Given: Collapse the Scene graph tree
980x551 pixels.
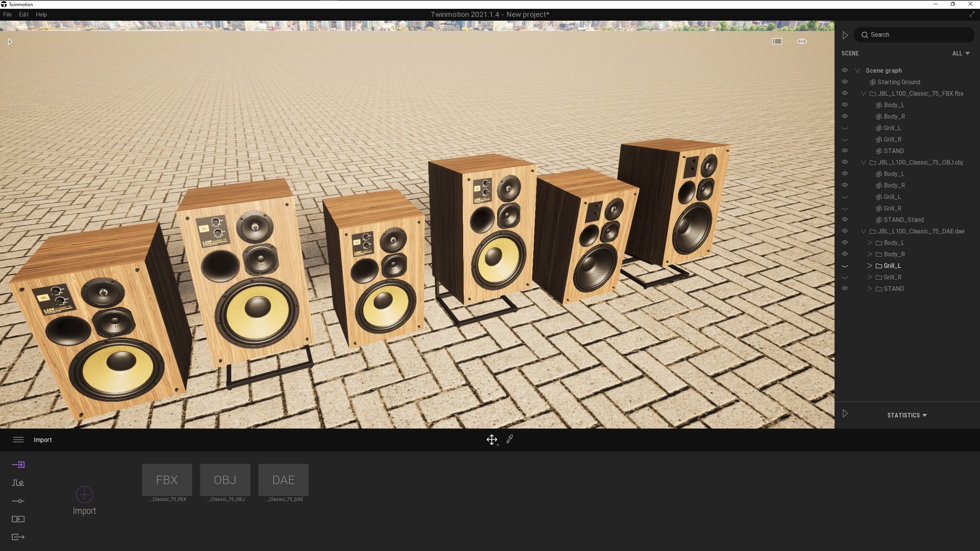Looking at the screenshot, I should (857, 71).
